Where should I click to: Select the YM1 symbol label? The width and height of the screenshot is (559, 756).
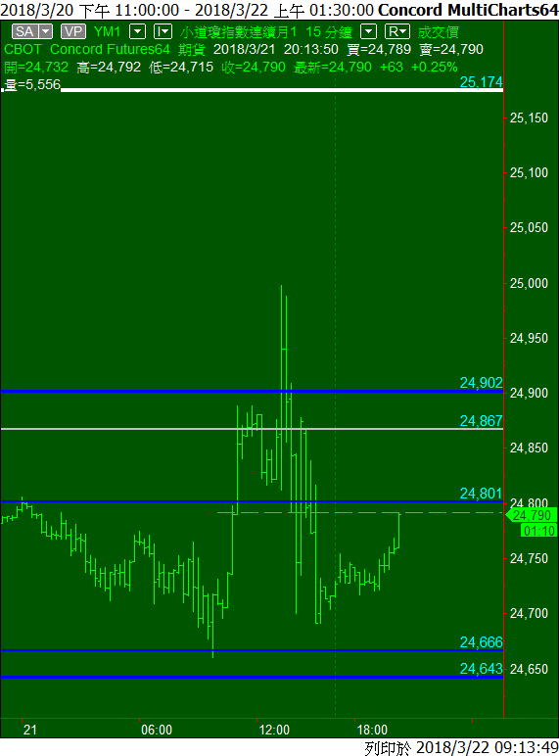point(107,31)
